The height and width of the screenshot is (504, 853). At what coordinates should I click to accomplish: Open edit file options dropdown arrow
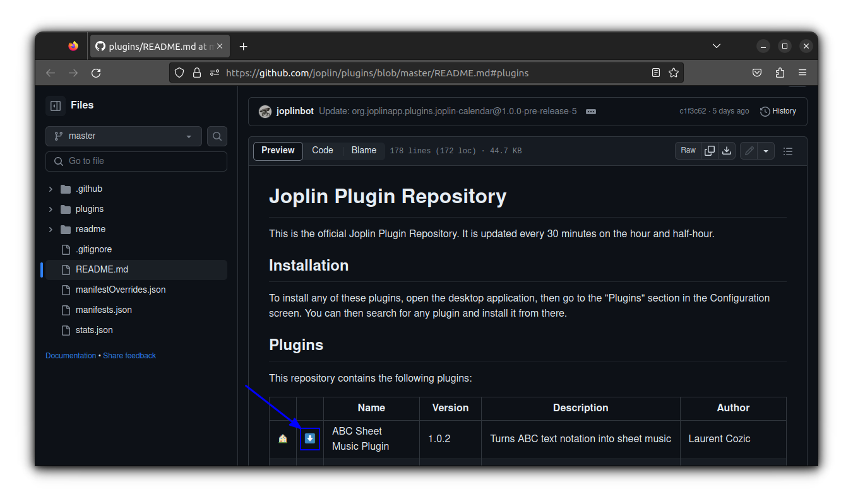coord(766,151)
